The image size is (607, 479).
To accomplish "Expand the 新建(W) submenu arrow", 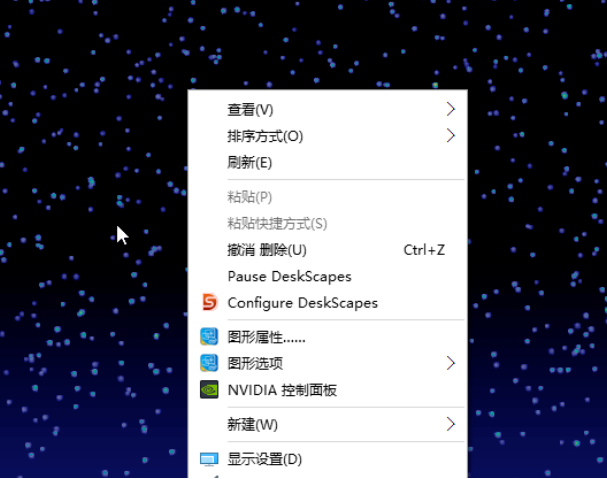I will [450, 424].
